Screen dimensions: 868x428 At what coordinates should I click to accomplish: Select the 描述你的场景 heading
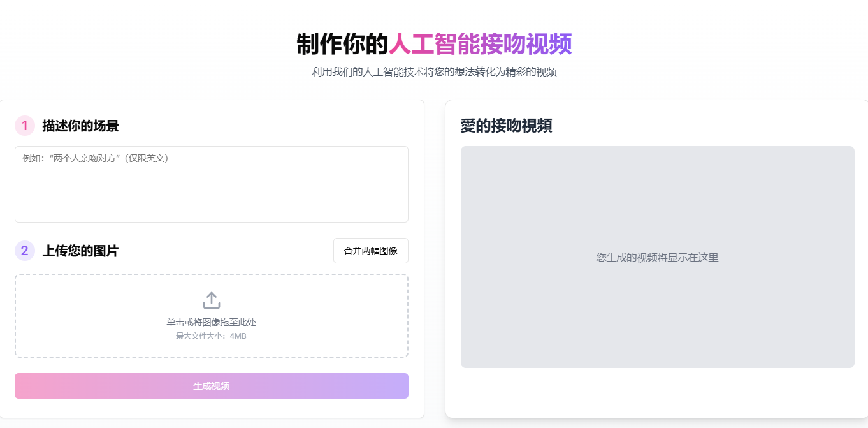pos(80,126)
